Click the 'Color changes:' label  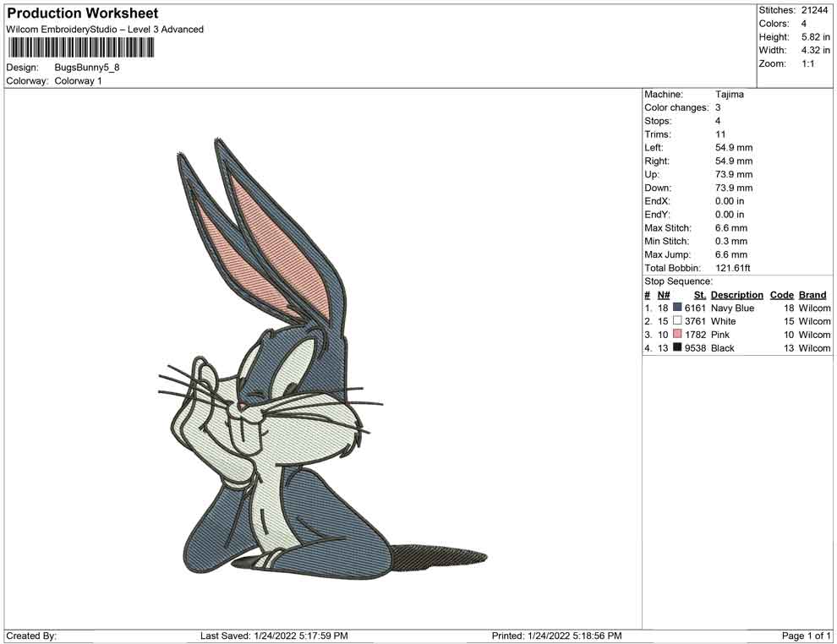(676, 108)
